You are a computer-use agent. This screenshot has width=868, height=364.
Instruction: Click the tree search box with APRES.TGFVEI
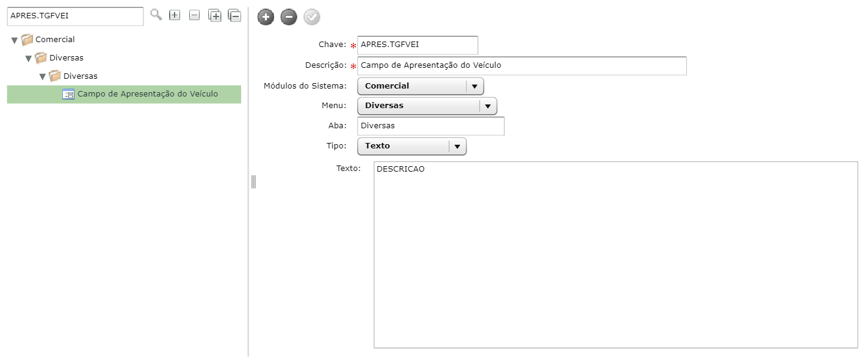(x=75, y=16)
